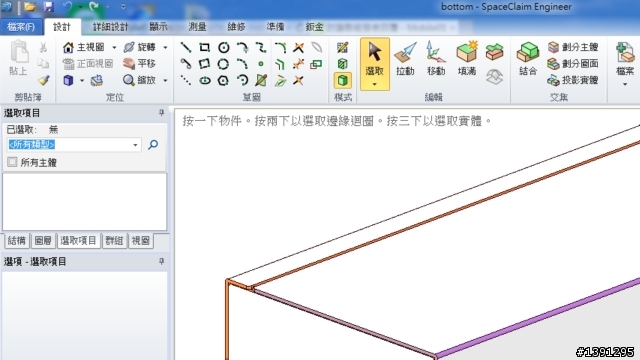Viewport: 640px width, 360px height.
Task: Click the format painter brush icon
Action: [43, 80]
